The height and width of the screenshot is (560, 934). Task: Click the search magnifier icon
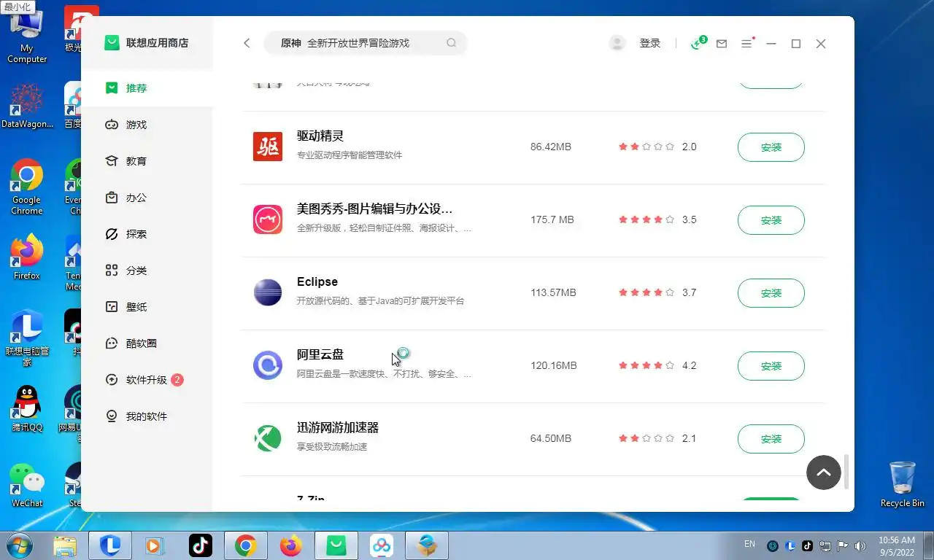pos(452,43)
